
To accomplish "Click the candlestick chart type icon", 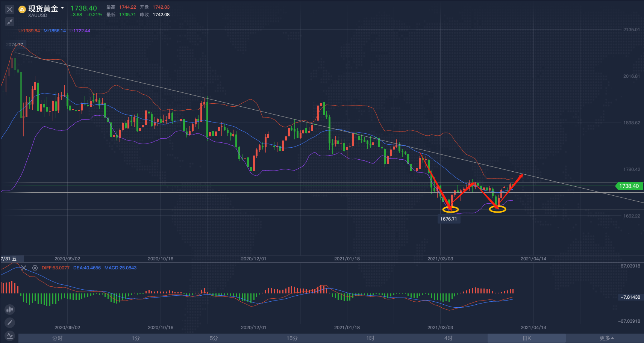I will pos(10,310).
